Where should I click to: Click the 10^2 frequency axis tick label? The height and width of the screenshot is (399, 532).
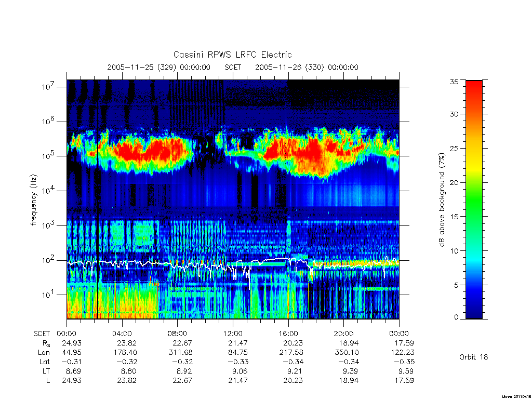pos(47,260)
